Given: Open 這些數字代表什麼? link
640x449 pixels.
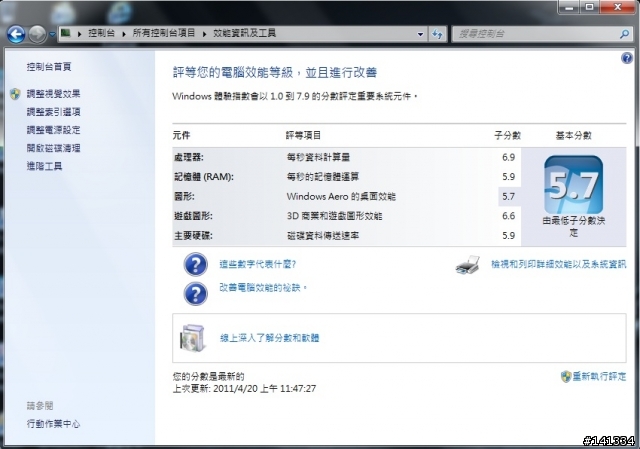Looking at the screenshot, I should pos(258,264).
